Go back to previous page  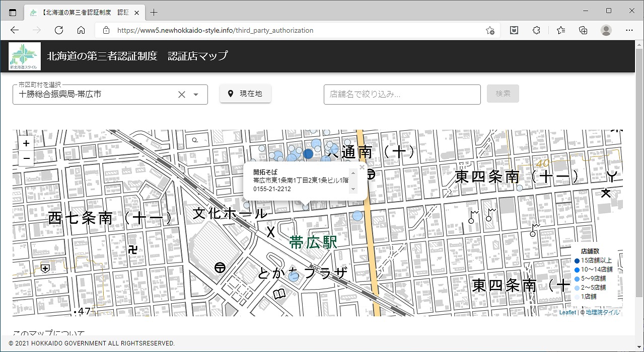tap(15, 30)
